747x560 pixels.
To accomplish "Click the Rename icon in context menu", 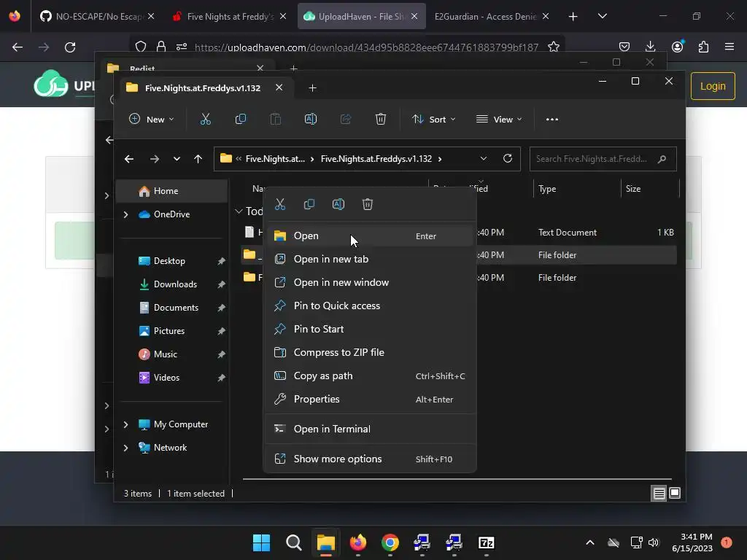I will [338, 204].
